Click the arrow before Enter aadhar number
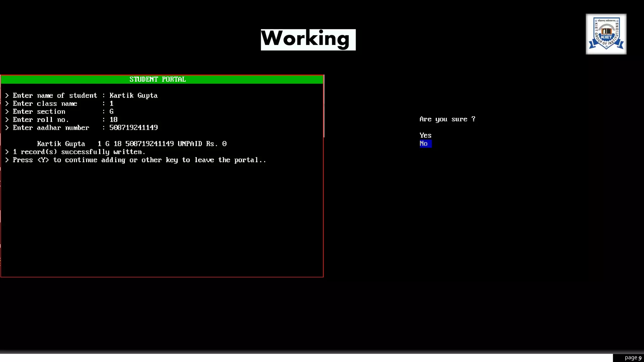The width and height of the screenshot is (644, 362). [7, 128]
